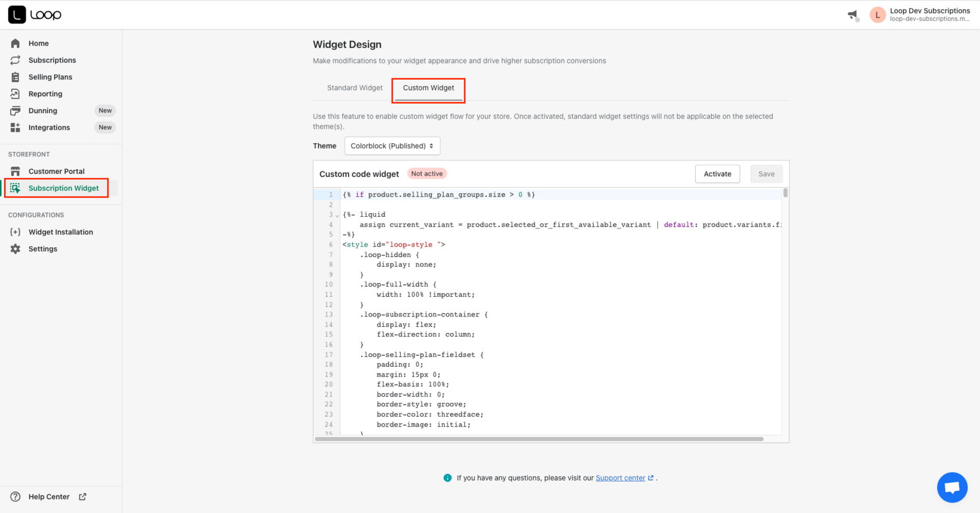
Task: Click the Customer Portal storefront icon
Action: (x=15, y=171)
